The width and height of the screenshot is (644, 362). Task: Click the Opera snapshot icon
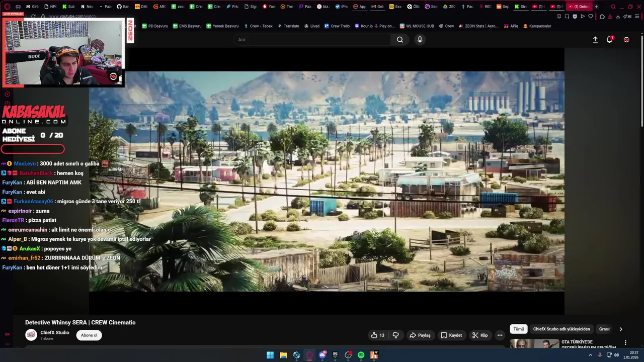click(567, 17)
